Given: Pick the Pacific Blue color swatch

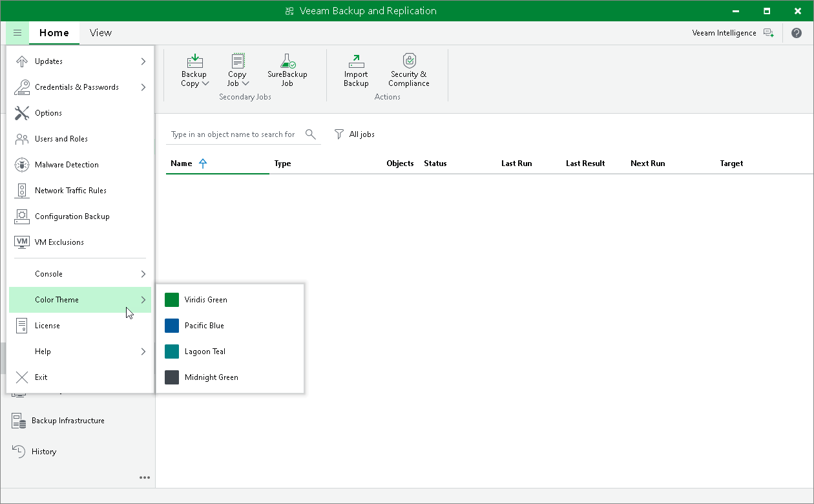Looking at the screenshot, I should pos(172,326).
